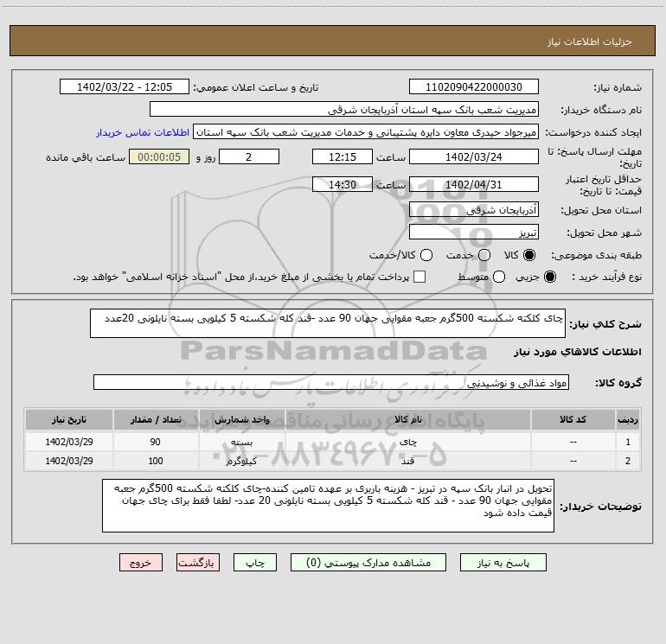Viewport: 666px width, 644px height.
Task: Select the متوسط purchase type radio
Action: coord(499,277)
